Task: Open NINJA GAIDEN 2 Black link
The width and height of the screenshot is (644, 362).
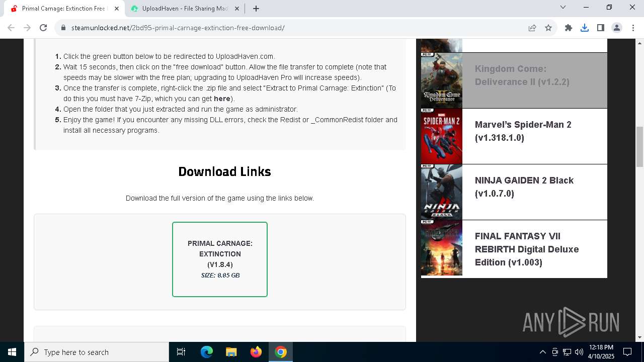Action: pyautogui.click(x=524, y=187)
